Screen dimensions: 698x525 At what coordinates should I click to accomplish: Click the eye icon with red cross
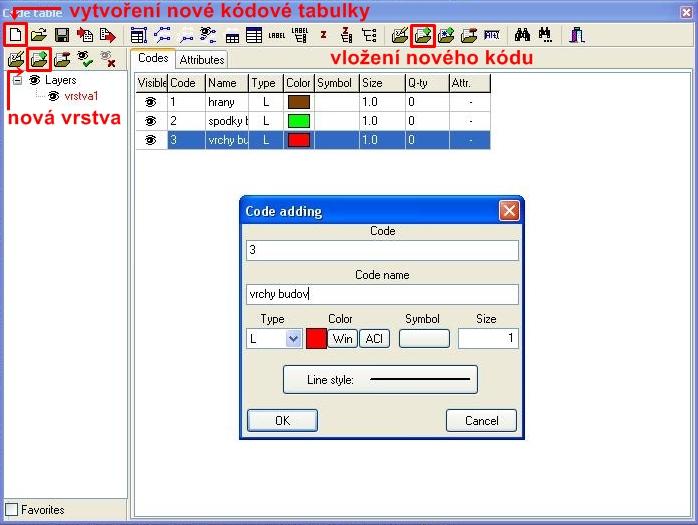pyautogui.click(x=108, y=59)
